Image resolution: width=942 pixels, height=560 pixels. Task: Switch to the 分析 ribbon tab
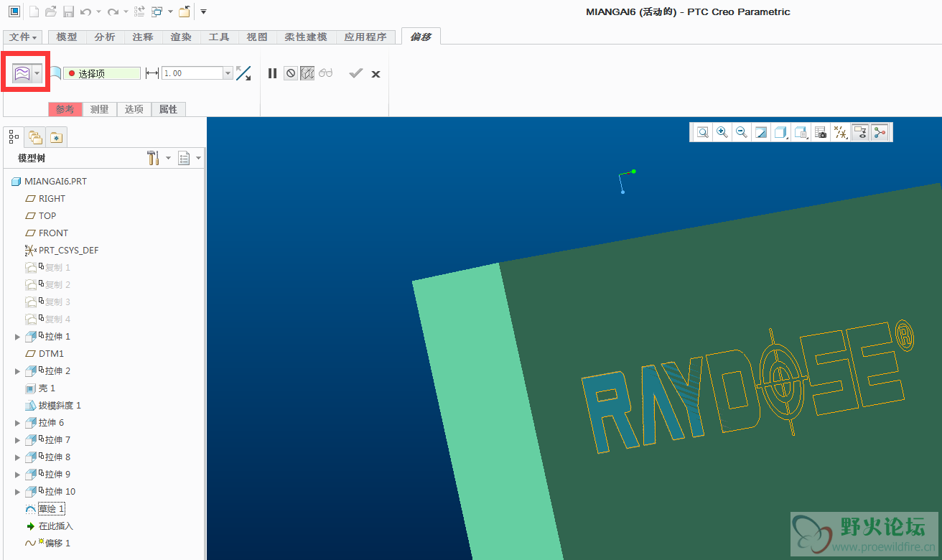pyautogui.click(x=105, y=37)
